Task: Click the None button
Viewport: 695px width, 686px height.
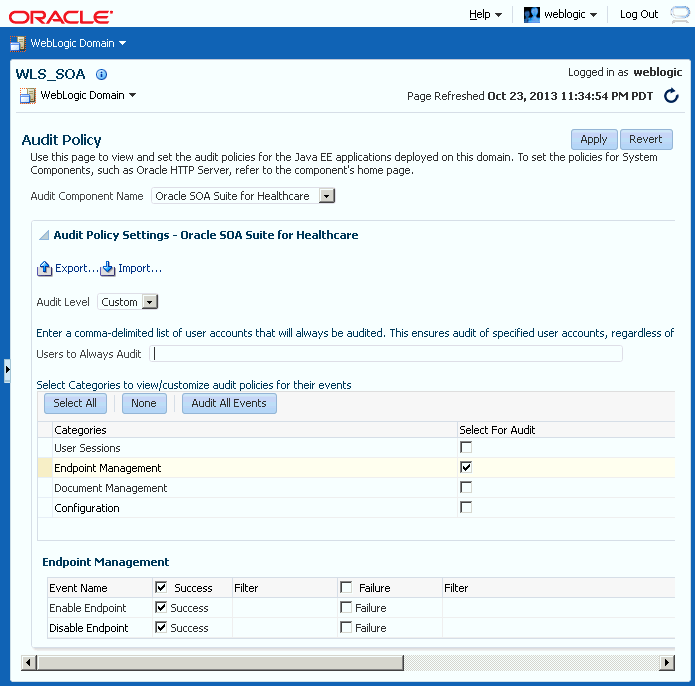Action: (x=144, y=403)
